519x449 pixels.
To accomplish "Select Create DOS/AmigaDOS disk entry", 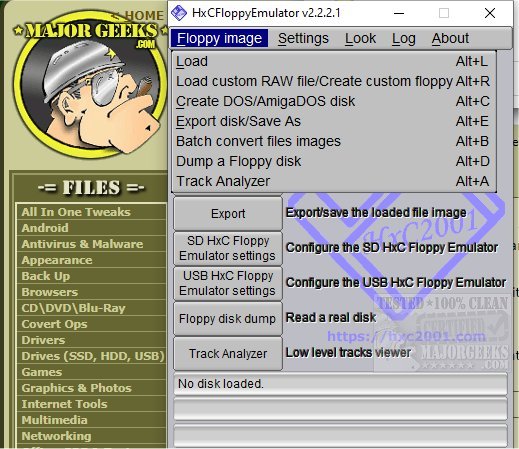I will click(334, 101).
